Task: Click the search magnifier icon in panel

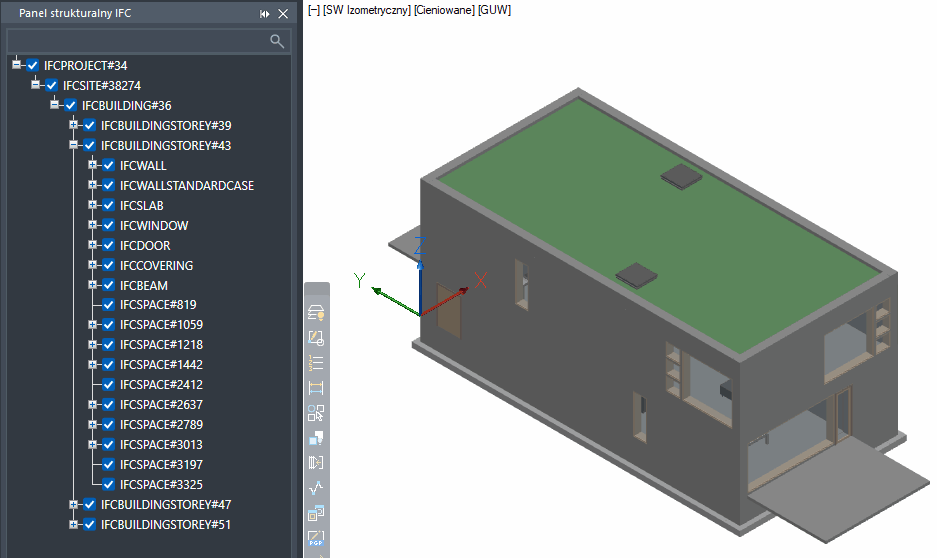Action: 277,41
